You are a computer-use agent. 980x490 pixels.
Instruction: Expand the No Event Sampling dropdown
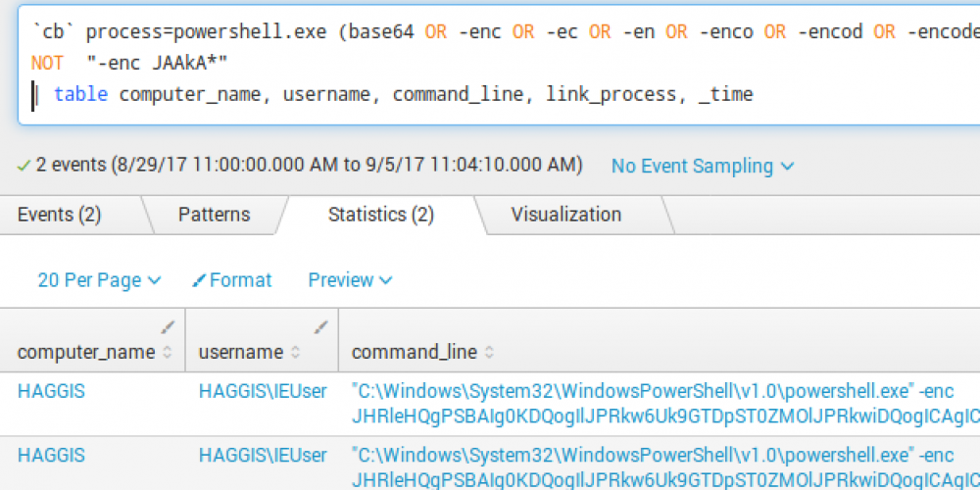(702, 166)
